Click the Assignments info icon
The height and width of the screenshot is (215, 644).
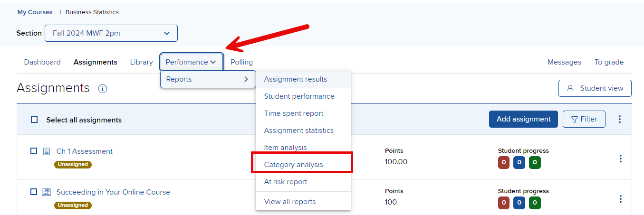pos(102,89)
